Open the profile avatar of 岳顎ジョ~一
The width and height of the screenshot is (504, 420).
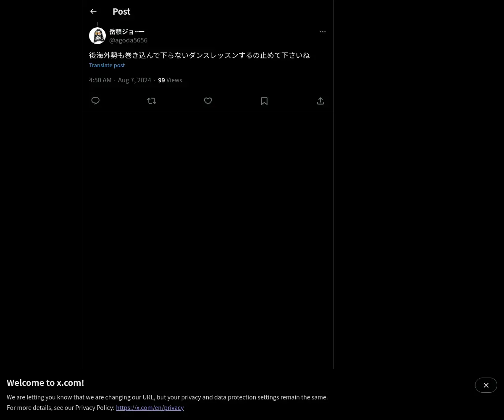pos(97,36)
